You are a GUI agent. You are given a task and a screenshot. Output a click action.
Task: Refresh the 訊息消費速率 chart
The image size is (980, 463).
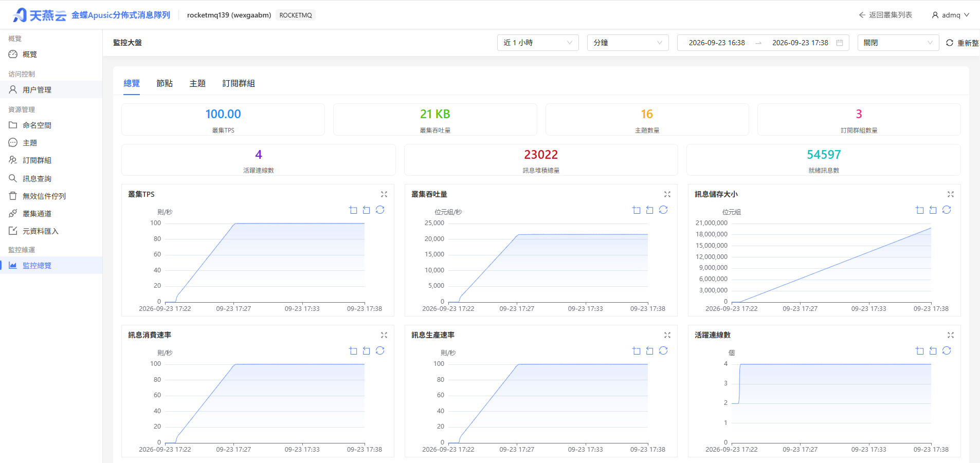tap(380, 350)
